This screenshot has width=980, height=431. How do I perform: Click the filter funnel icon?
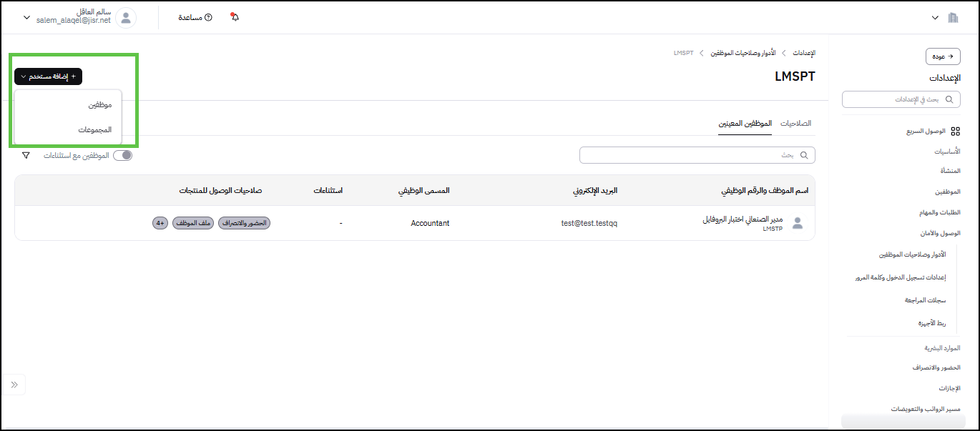pyautogui.click(x=26, y=155)
